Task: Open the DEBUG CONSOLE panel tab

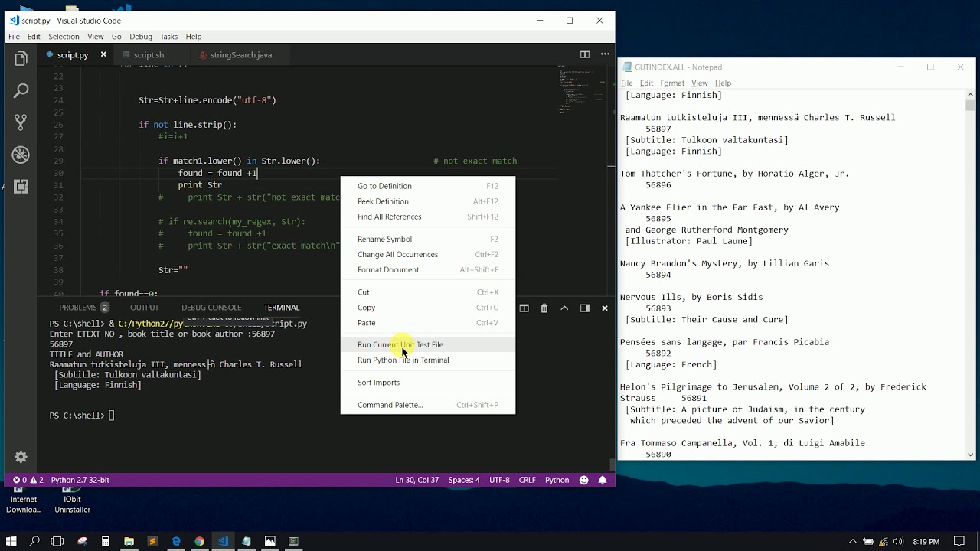Action: 211,308
